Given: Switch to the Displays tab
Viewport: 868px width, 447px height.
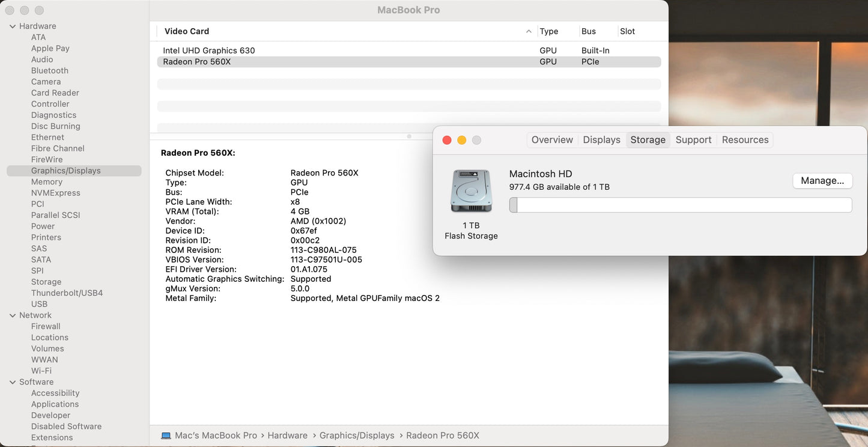Looking at the screenshot, I should click(x=601, y=139).
